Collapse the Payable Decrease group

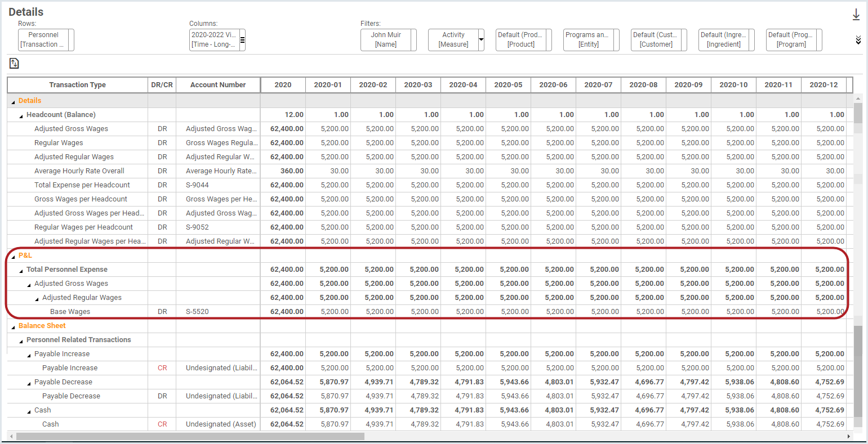pos(29,383)
